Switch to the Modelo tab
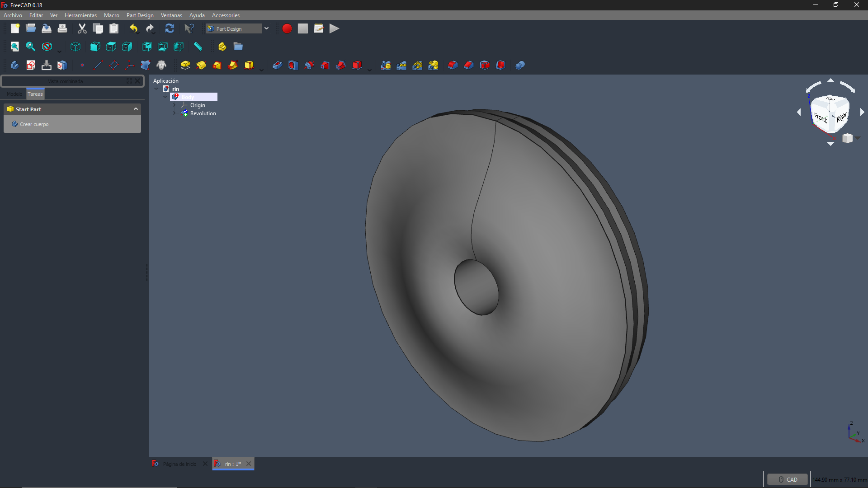 pos(14,94)
